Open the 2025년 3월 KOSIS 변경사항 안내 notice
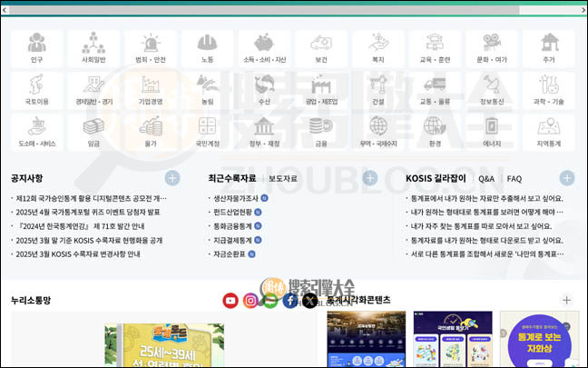588x368 pixels. [78, 254]
